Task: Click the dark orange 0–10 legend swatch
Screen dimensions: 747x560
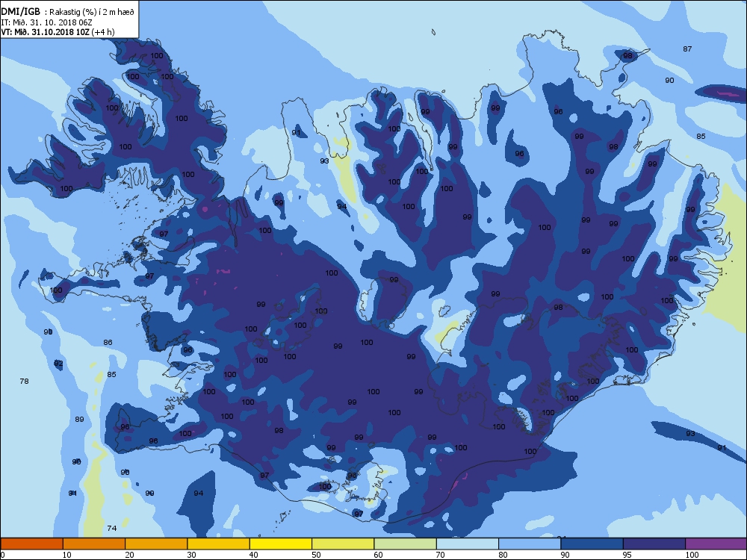Action: click(x=31, y=544)
